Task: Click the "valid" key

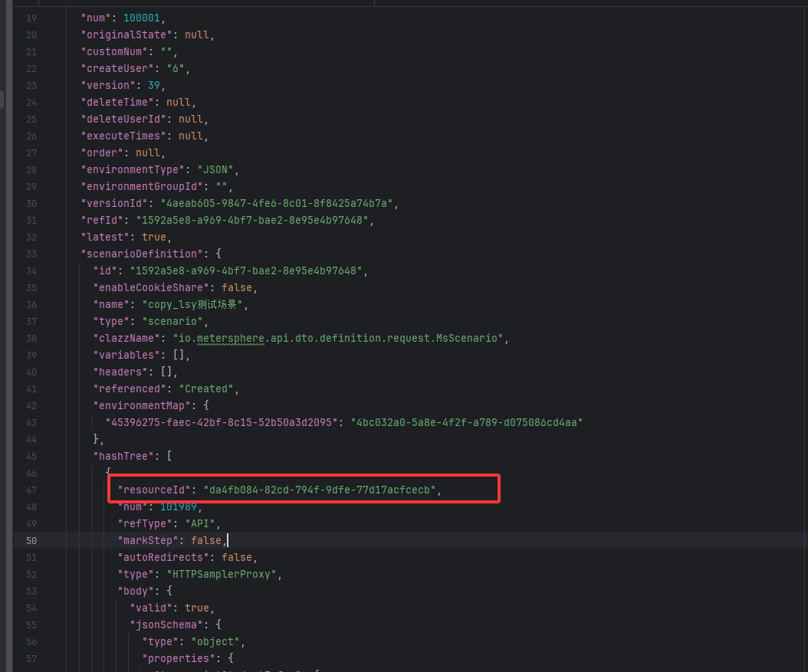Action: tap(151, 608)
